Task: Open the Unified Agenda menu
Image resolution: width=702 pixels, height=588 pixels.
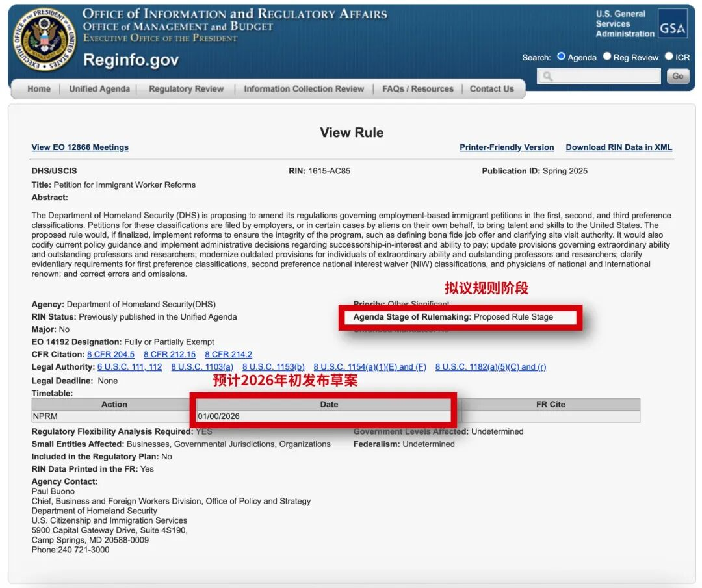Action: 99,89
